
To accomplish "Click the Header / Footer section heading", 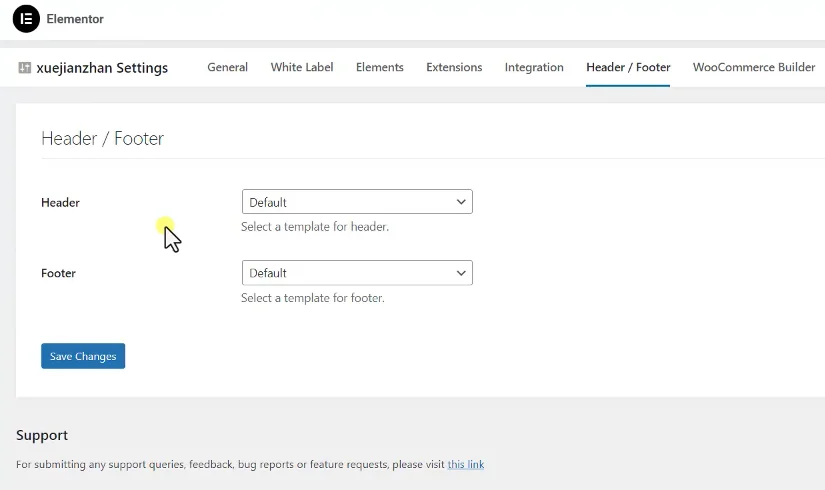I will tap(102, 139).
